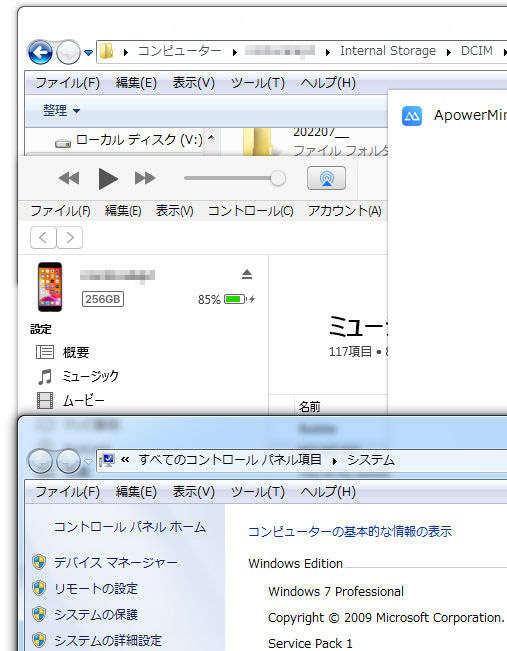Open the コントロール(C) menu in iTunes
This screenshot has width=507, height=651.
pos(250,211)
